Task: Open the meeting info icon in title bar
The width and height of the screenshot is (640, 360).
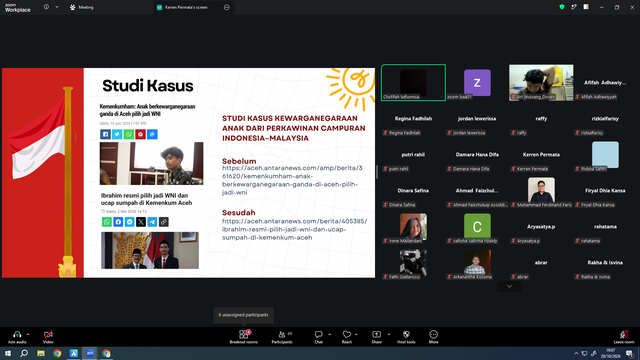Action: click(x=46, y=7)
